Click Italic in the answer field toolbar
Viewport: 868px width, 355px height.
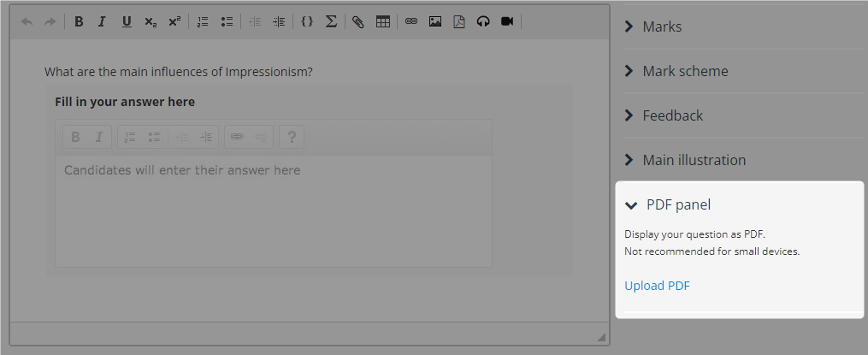(x=99, y=137)
